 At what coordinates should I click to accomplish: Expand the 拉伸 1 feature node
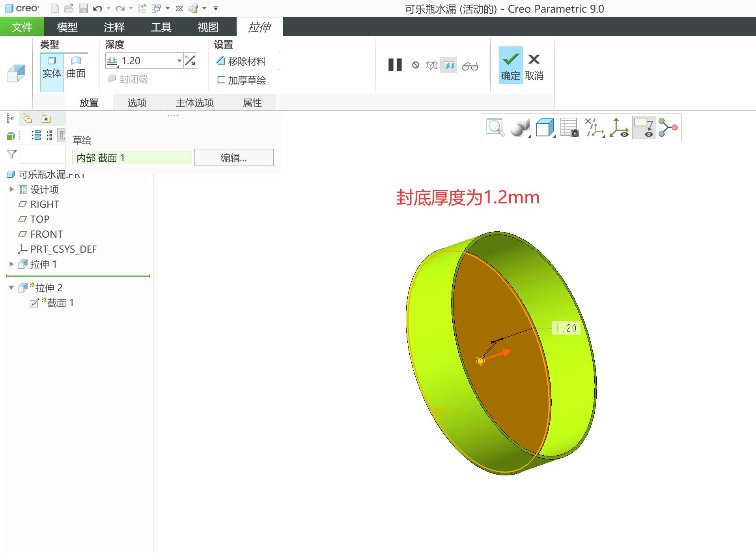point(11,264)
